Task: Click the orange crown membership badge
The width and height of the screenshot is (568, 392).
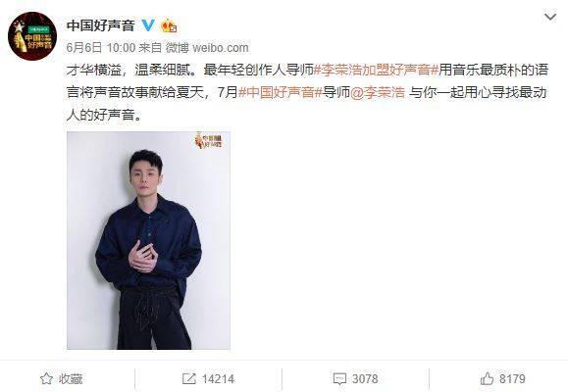Action: point(169,25)
